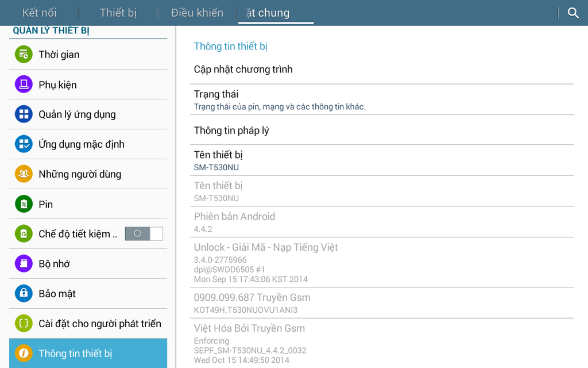Image resolution: width=588 pixels, height=368 pixels.
Task: Tap the green Thời gian clock icon
Action: pyautogui.click(x=24, y=55)
